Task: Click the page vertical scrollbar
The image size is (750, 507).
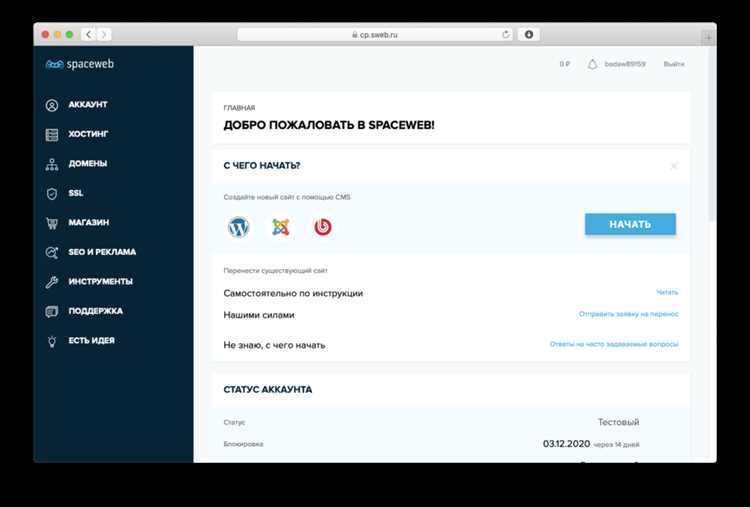Action: pos(712,134)
